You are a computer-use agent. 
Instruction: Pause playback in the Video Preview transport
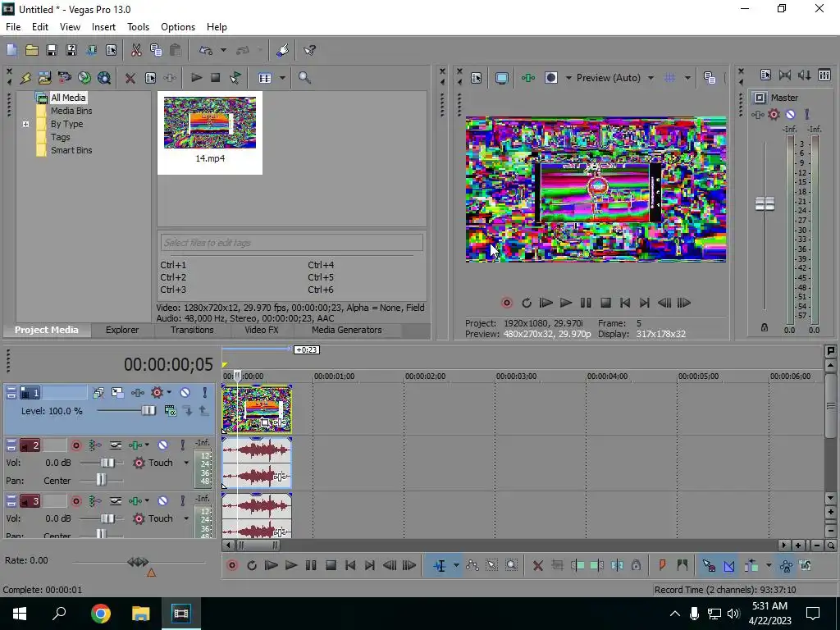(586, 304)
